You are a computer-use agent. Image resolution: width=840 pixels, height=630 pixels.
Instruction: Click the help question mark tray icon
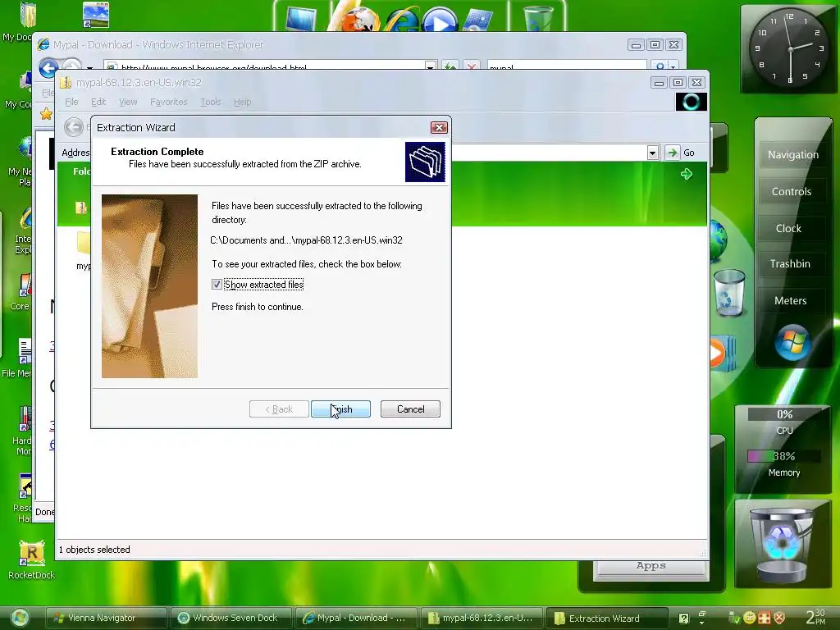683,619
